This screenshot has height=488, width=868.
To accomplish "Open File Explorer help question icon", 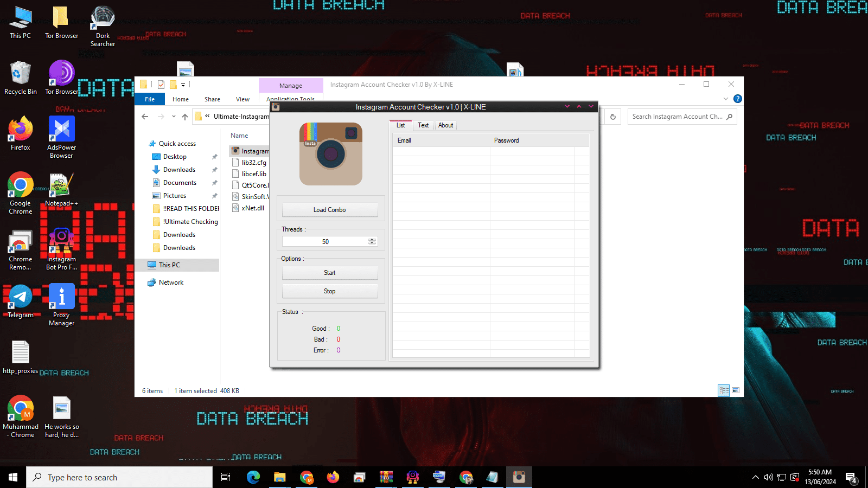I will tap(737, 99).
